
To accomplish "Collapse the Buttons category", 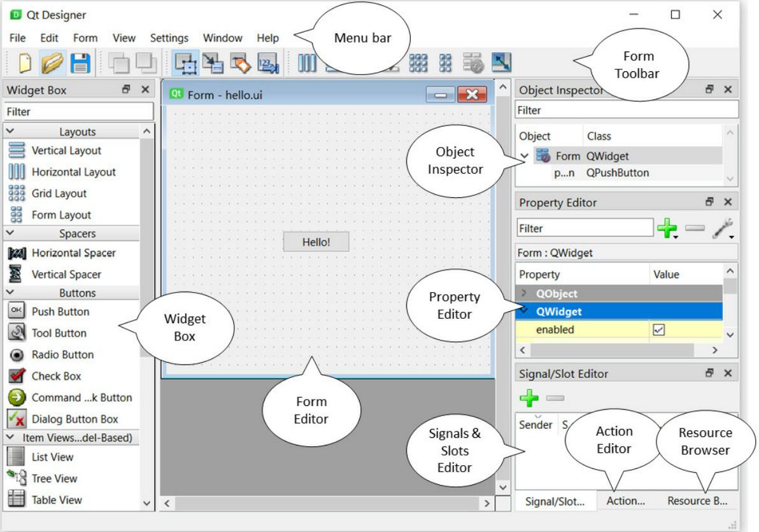I will 10,292.
